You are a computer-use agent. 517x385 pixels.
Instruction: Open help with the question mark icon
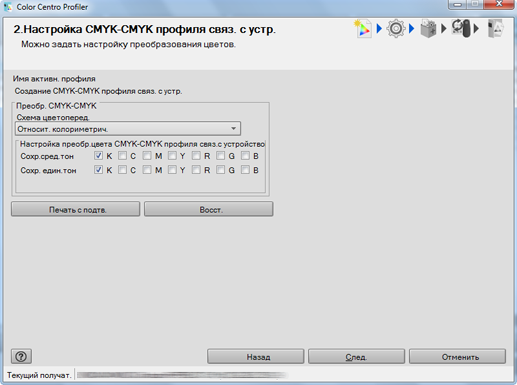pos(21,356)
